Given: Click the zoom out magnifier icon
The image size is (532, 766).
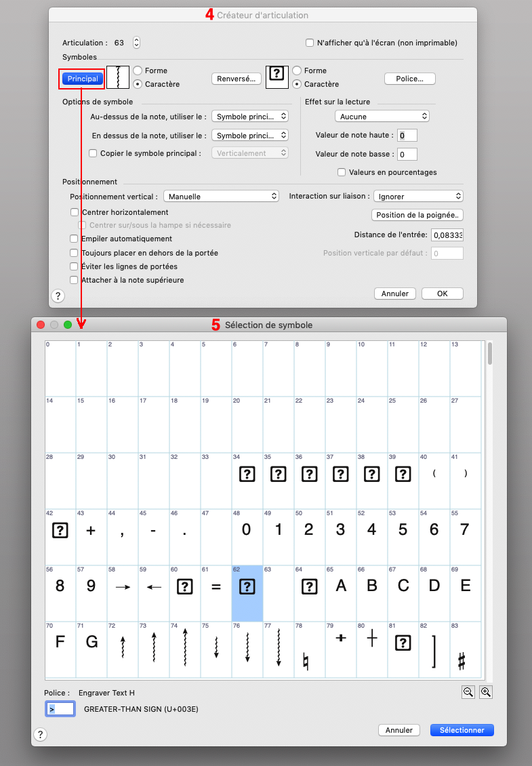Looking at the screenshot, I should 468,692.
